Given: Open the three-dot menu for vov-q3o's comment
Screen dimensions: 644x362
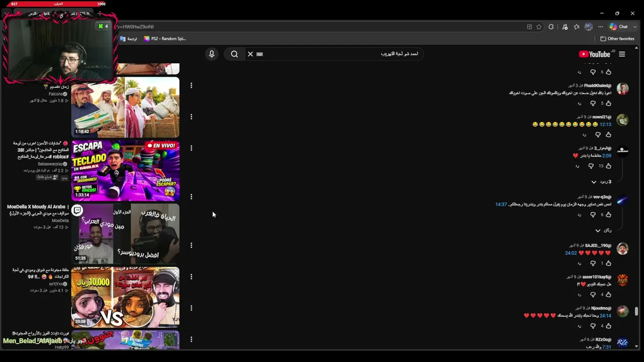Looking at the screenshot, I should coord(191,197).
